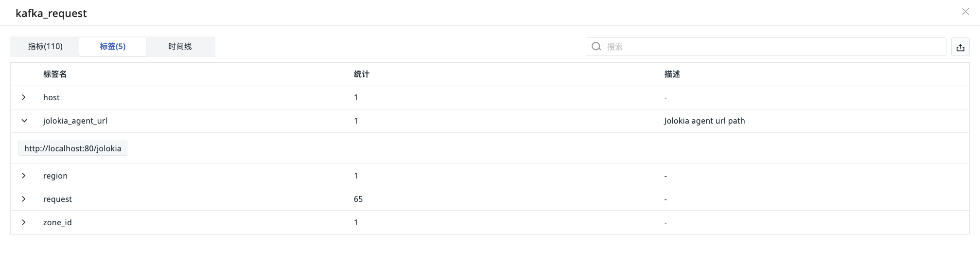Viewport: 980px width, 253px height.
Task: Select the 标签(5) tab
Action: pyautogui.click(x=113, y=47)
